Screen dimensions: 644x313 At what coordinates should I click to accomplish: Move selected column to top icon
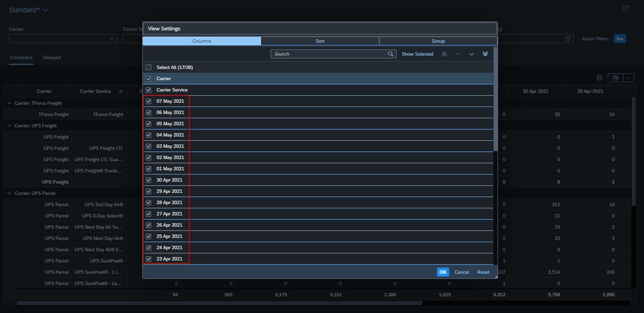point(444,54)
